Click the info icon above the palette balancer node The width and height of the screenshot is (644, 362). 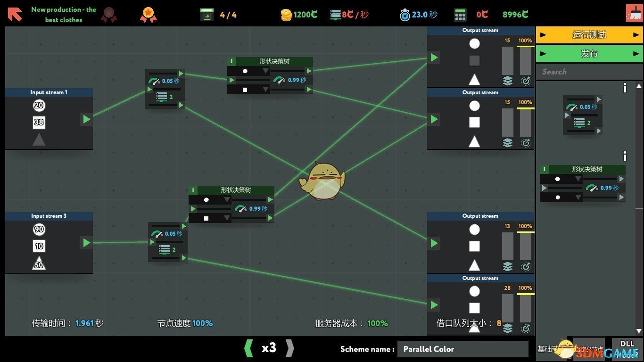625,88
